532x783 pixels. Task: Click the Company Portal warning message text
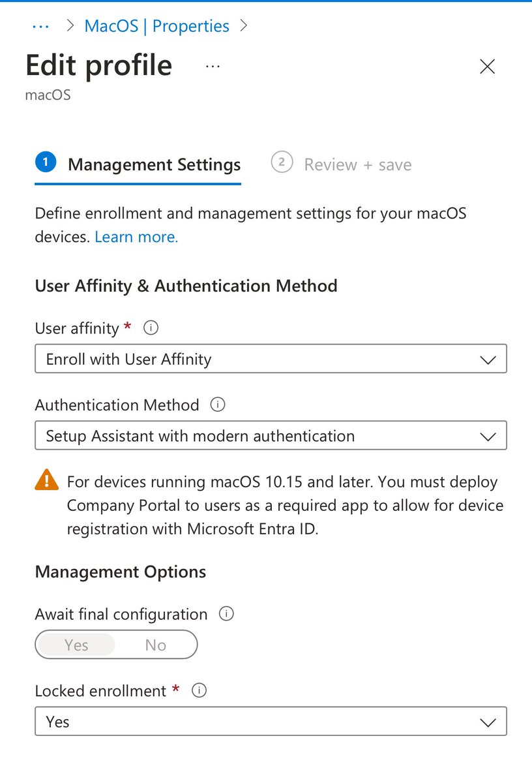click(285, 505)
